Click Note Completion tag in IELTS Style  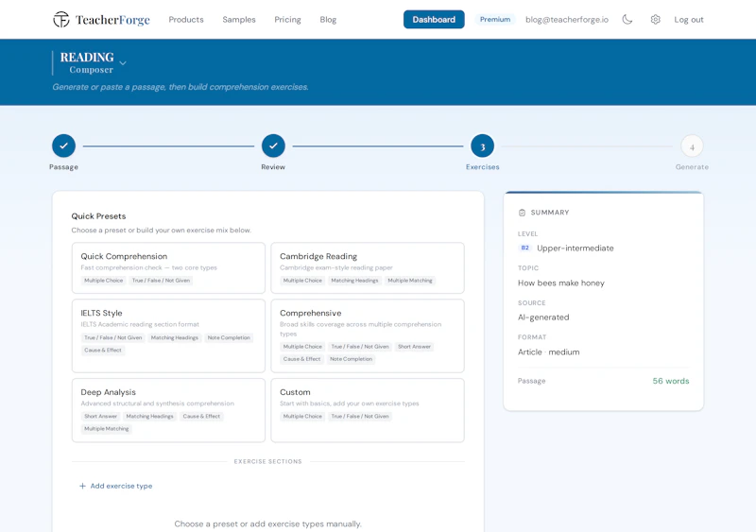(229, 337)
